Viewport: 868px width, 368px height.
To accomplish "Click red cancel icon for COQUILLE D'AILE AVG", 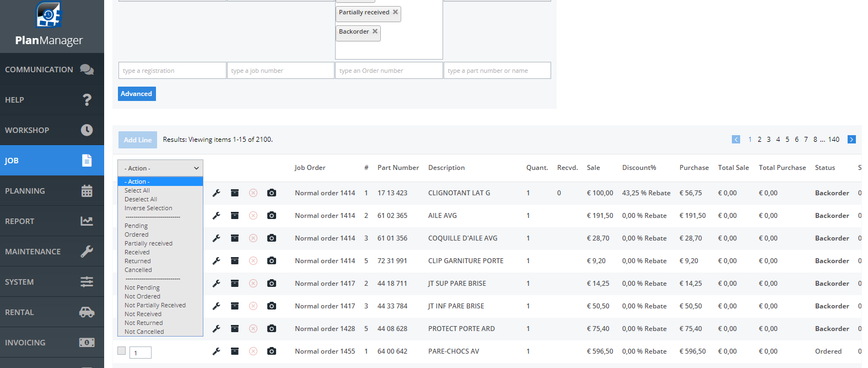I will (x=253, y=238).
